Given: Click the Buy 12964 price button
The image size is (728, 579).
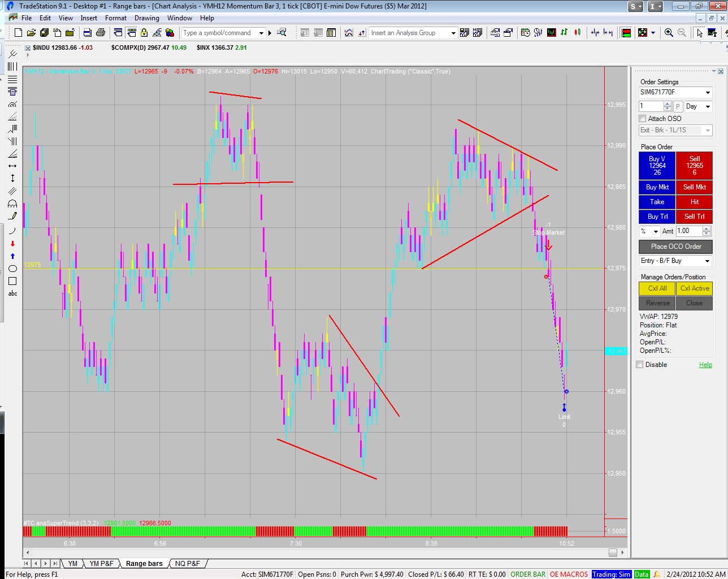Looking at the screenshot, I should [657, 166].
